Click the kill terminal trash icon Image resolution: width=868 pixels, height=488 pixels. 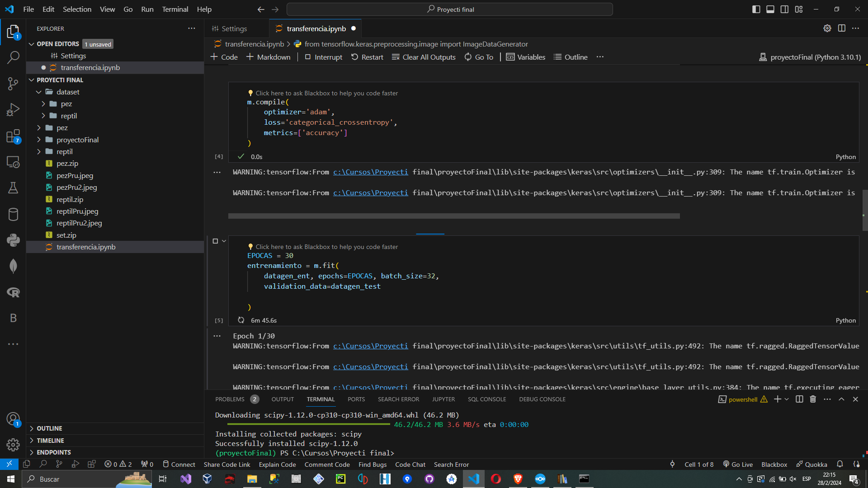[813, 399]
